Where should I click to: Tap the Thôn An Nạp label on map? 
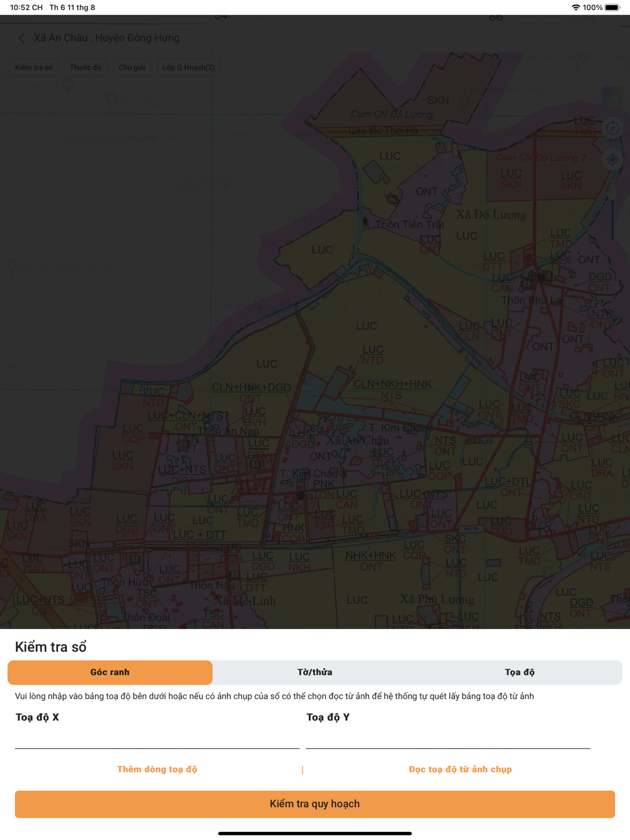pos(228,431)
